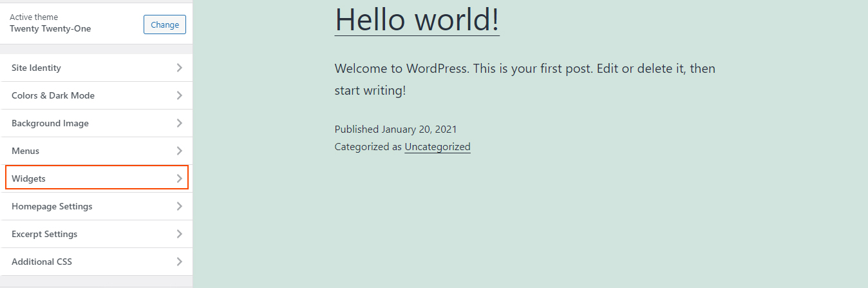This screenshot has width=868, height=288.
Task: Open the Widgets section
Action: coord(97,178)
